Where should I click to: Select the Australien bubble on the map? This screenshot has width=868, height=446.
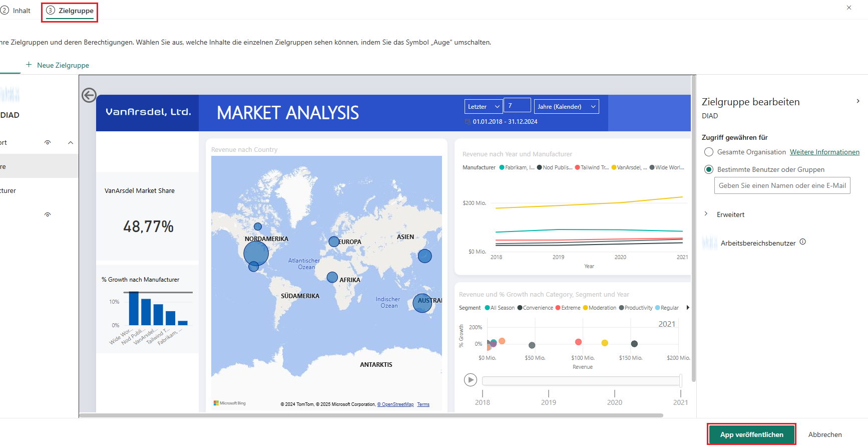(422, 303)
